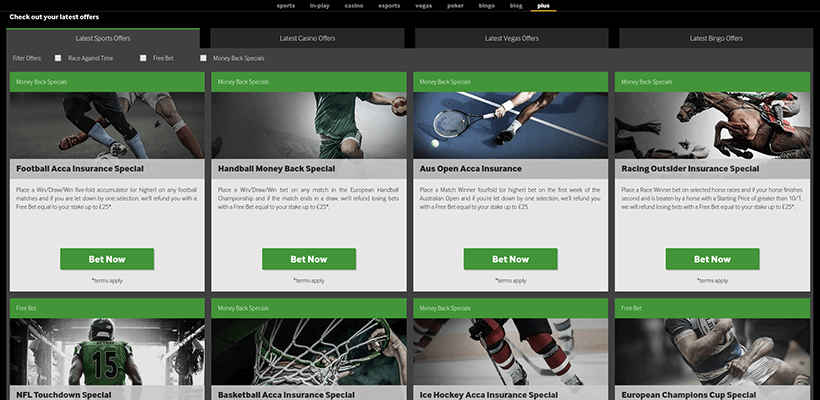Click the football players offer image
Screen dimensions: 820x400
coord(107,125)
